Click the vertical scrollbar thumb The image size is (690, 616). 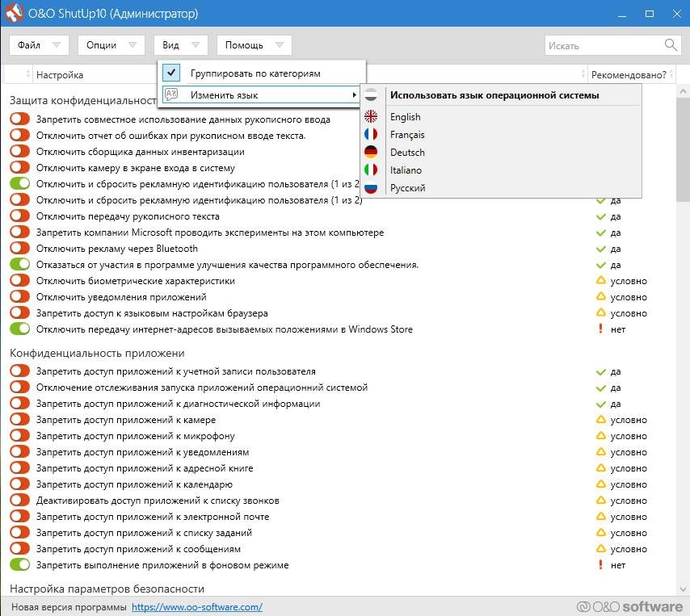coord(683,149)
